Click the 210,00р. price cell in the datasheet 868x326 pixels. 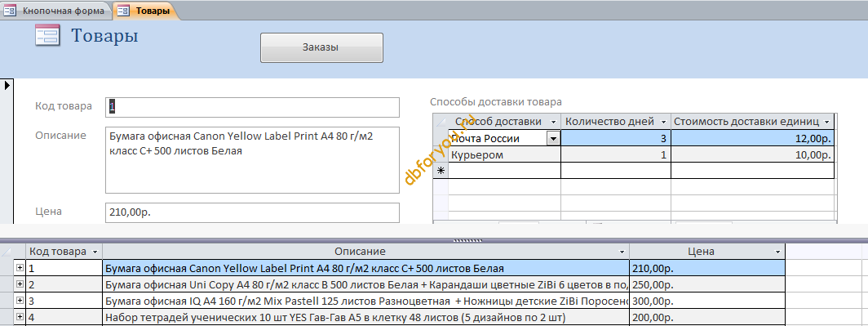707,268
